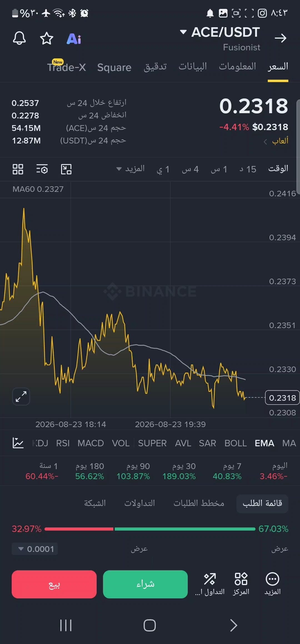Expand المزيد timeframe dropdown
Image resolution: width=300 pixels, height=644 pixels.
point(130,169)
